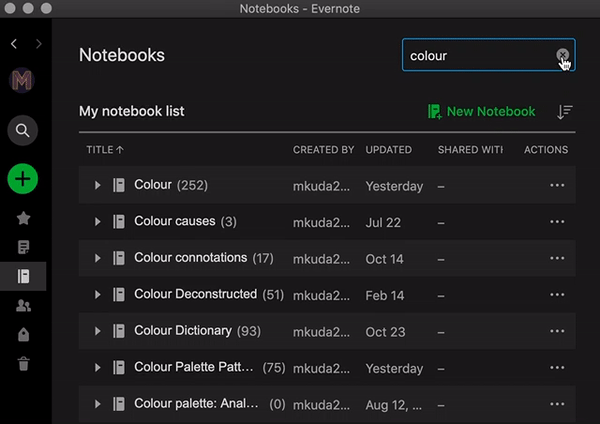Click notebook icon beside Colour Deconstructed

tap(119, 294)
